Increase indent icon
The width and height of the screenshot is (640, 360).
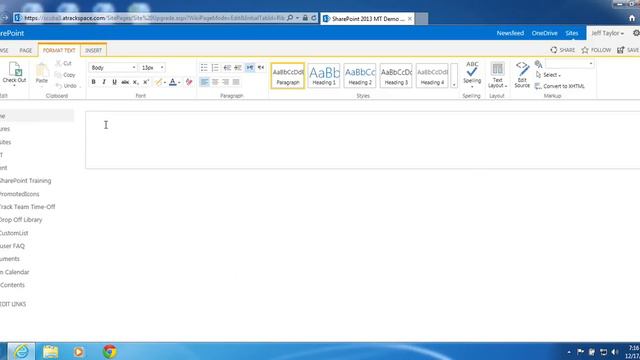238,67
